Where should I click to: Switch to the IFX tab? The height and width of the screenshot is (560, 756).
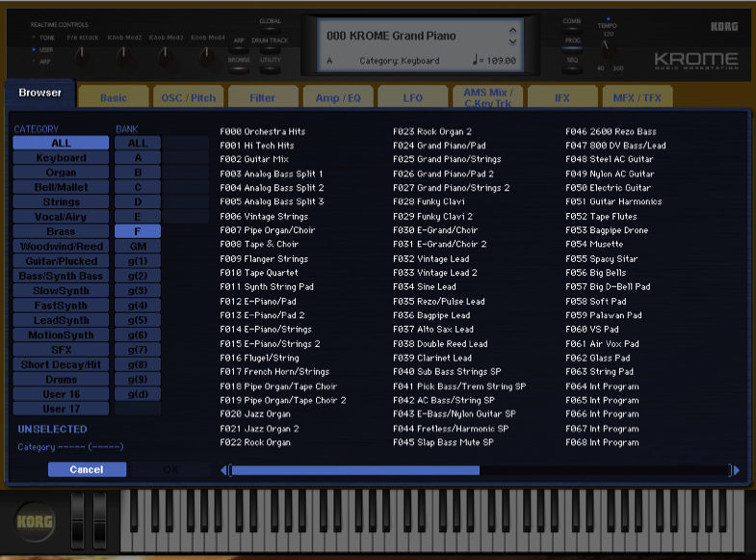pyautogui.click(x=562, y=97)
